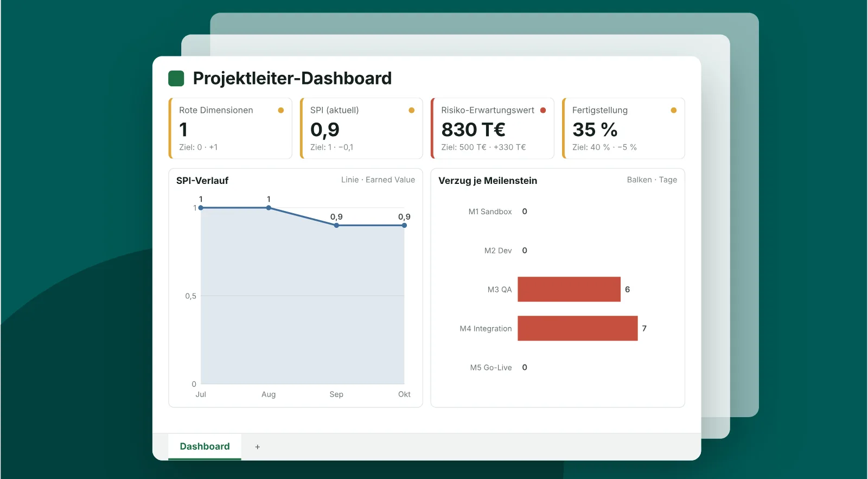The height and width of the screenshot is (479, 868).
Task: Click the 0,5 y-axis label
Action: tap(190, 296)
